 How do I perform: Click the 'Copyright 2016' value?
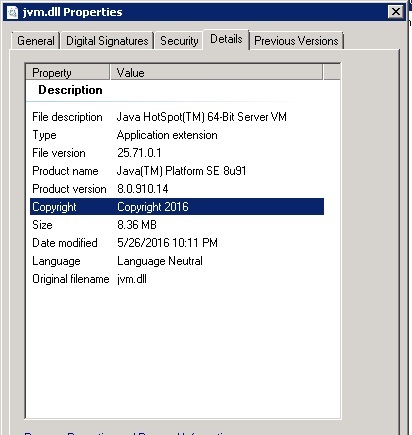(153, 207)
